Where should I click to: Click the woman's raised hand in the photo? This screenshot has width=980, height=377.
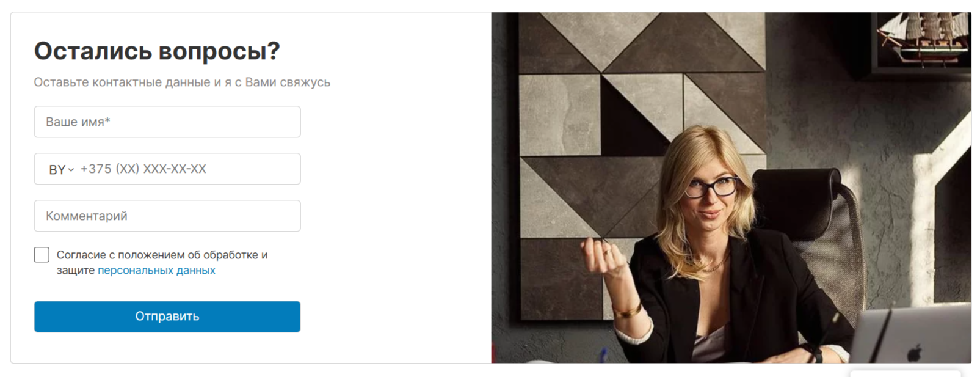click(x=603, y=257)
